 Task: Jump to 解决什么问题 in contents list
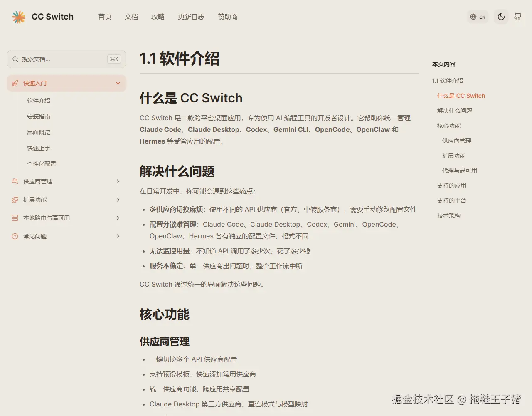coord(455,111)
